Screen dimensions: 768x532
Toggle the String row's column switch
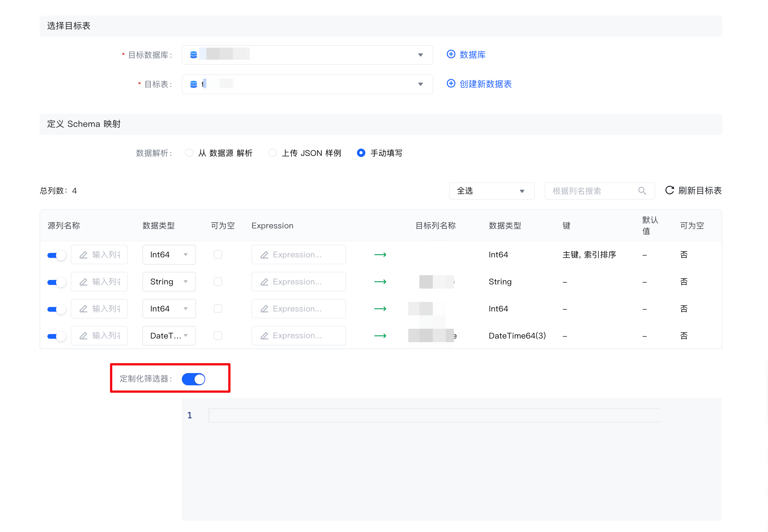pyautogui.click(x=56, y=282)
